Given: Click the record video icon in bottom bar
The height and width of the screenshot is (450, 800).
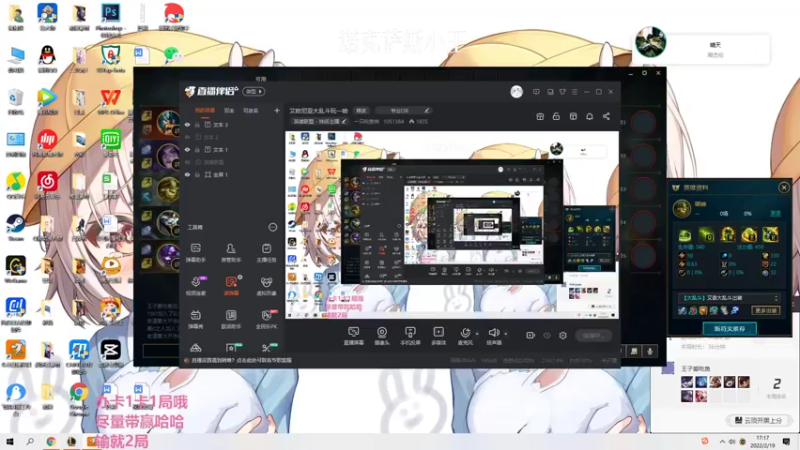Looking at the screenshot, I should [531, 335].
